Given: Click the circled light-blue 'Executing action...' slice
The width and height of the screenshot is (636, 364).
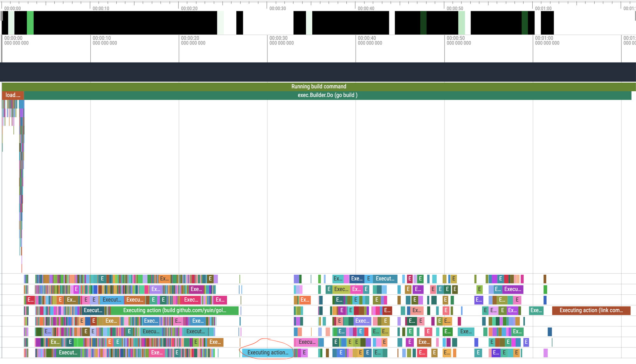Looking at the screenshot, I should [267, 353].
